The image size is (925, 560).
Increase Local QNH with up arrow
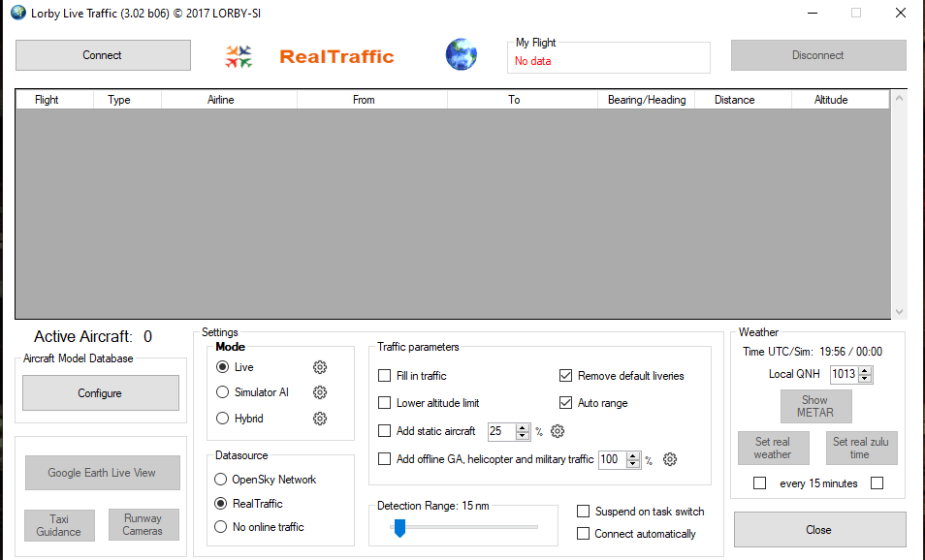[865, 371]
